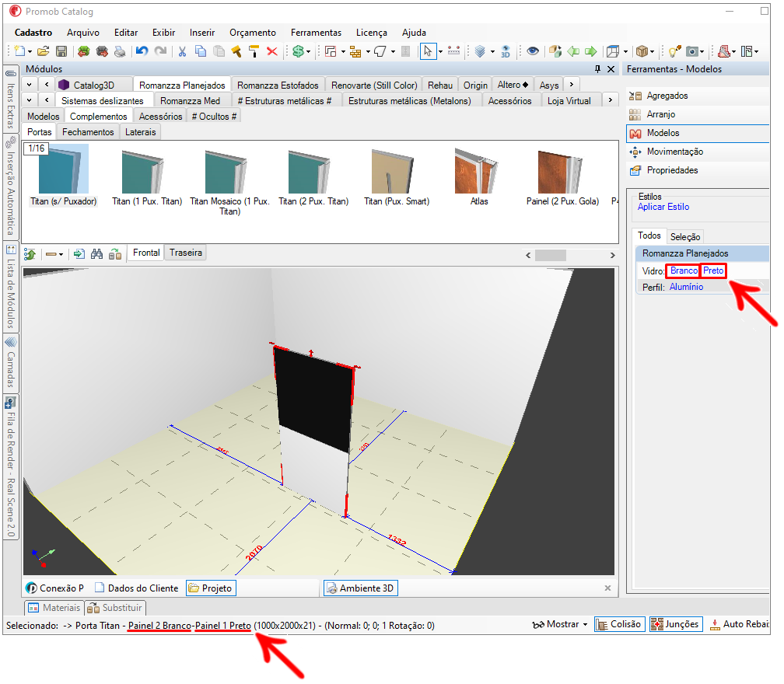Open the Orçamento menu
The image size is (784, 684).
(x=253, y=33)
